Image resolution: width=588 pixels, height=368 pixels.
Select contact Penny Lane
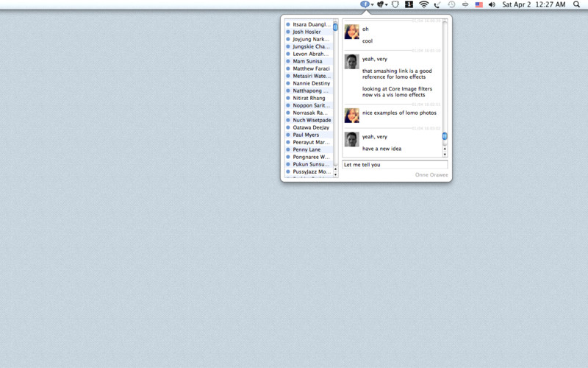pyautogui.click(x=309, y=149)
